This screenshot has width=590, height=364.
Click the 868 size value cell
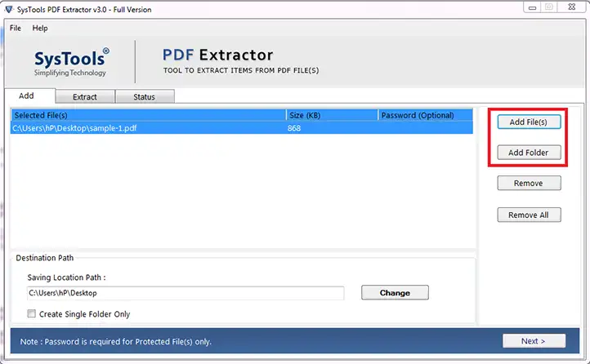pos(294,128)
